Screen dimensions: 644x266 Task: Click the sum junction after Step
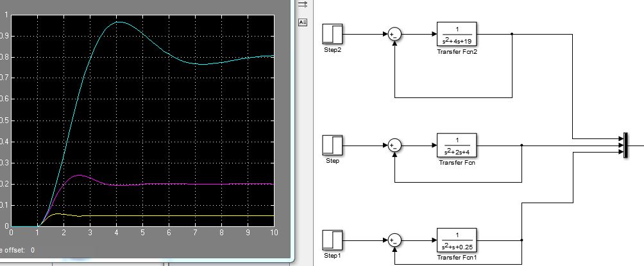(394, 145)
